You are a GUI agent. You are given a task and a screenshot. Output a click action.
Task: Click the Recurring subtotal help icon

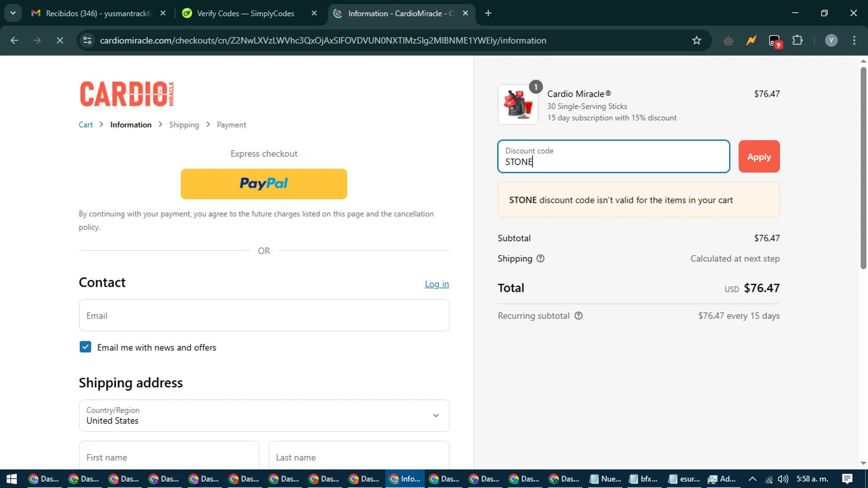[578, 315]
